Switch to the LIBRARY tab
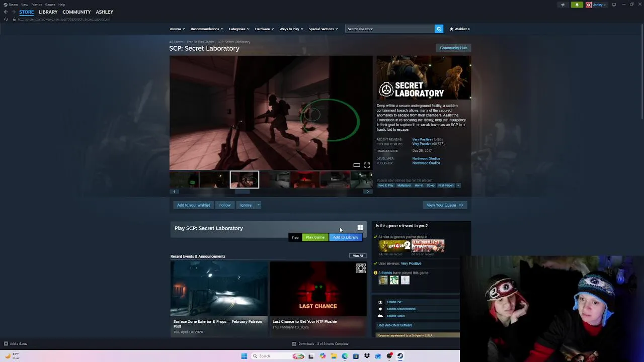Image resolution: width=644 pixels, height=362 pixels. pyautogui.click(x=48, y=12)
